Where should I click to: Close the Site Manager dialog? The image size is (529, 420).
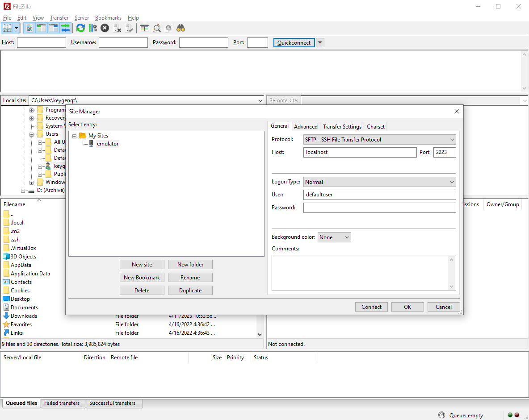click(457, 111)
